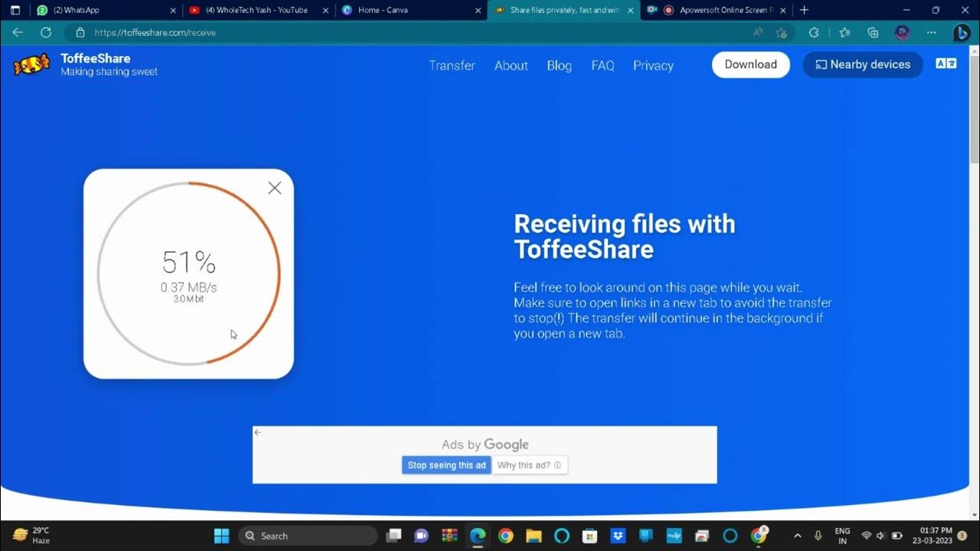
Task: Open the Read aloud icon in the address bar
Action: pyautogui.click(x=758, y=33)
